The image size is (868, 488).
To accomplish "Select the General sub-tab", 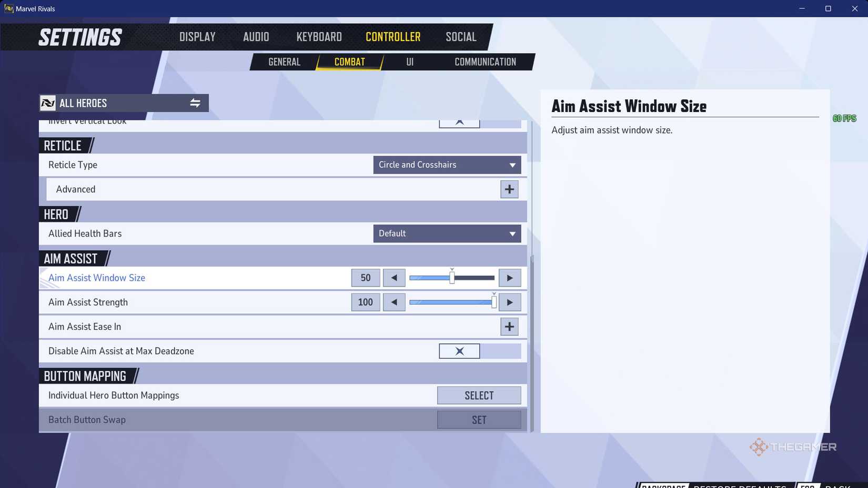I will click(285, 62).
